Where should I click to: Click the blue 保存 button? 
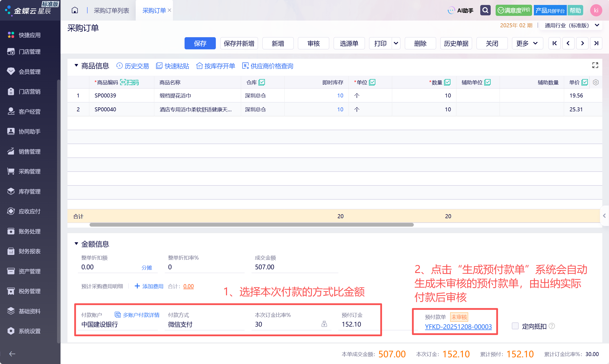(200, 43)
